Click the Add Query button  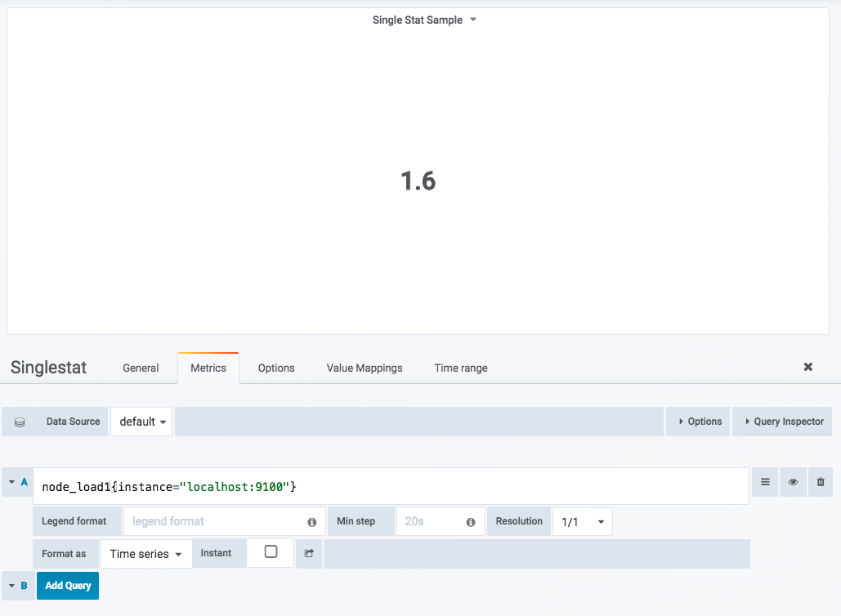[68, 586]
